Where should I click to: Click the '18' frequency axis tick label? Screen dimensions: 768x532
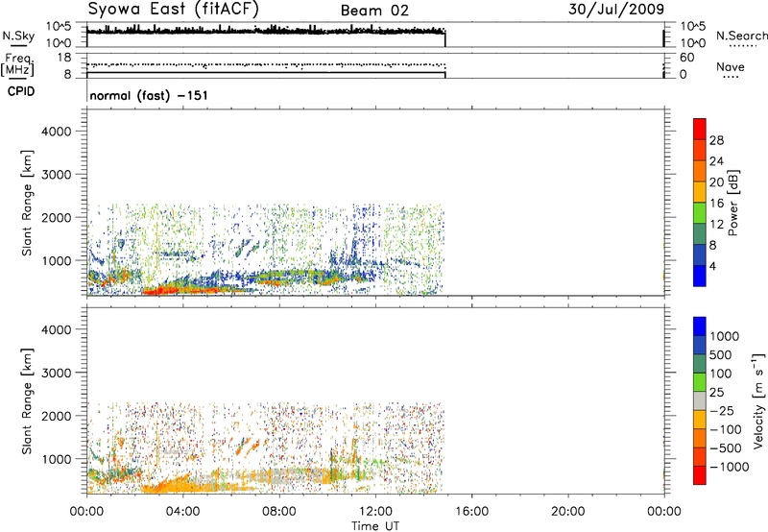[x=63, y=58]
